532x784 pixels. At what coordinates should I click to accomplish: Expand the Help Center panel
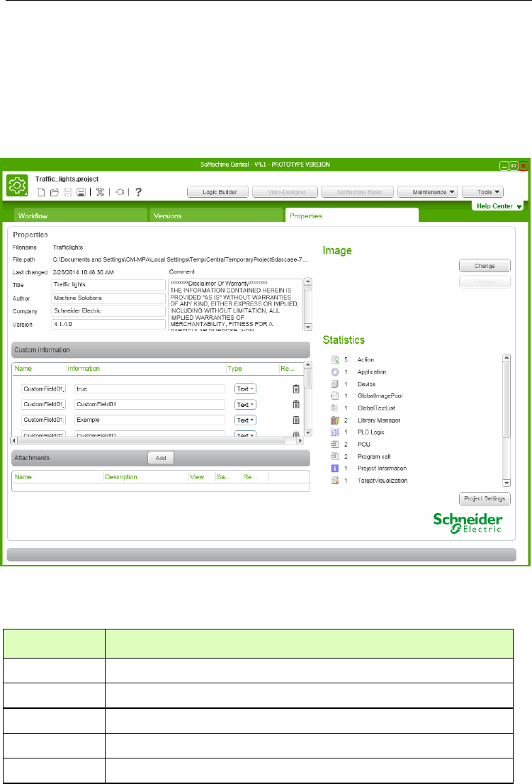pyautogui.click(x=498, y=206)
